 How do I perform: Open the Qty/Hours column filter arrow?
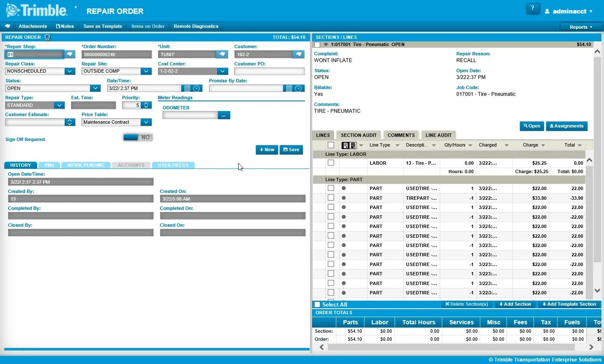471,145
